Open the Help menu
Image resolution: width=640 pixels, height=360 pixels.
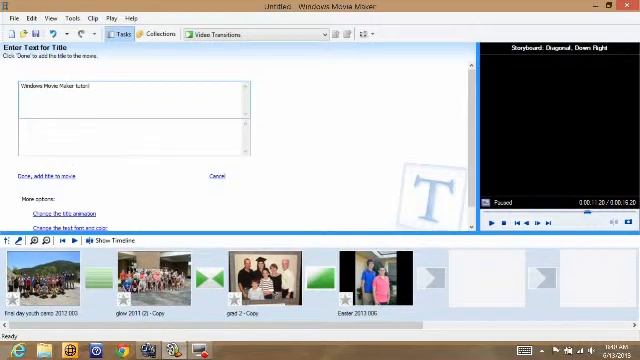tap(131, 18)
